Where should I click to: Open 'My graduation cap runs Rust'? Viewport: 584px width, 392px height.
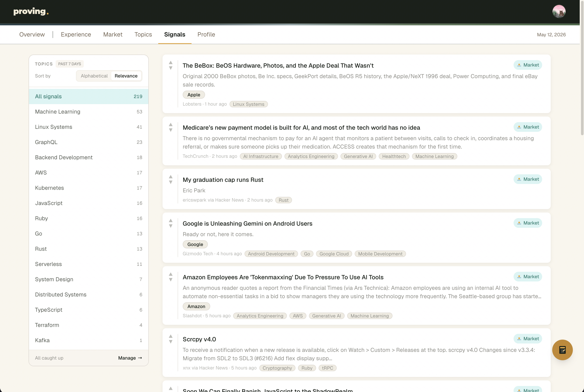[223, 180]
